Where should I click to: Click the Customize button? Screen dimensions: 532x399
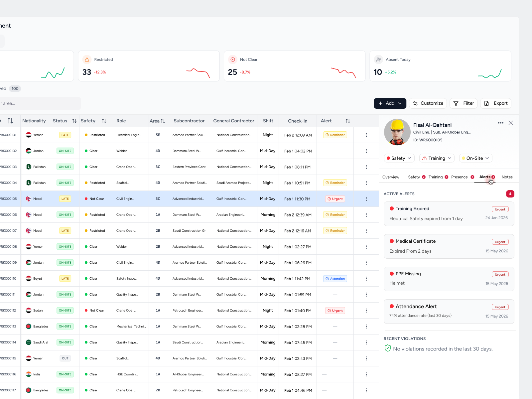point(428,103)
